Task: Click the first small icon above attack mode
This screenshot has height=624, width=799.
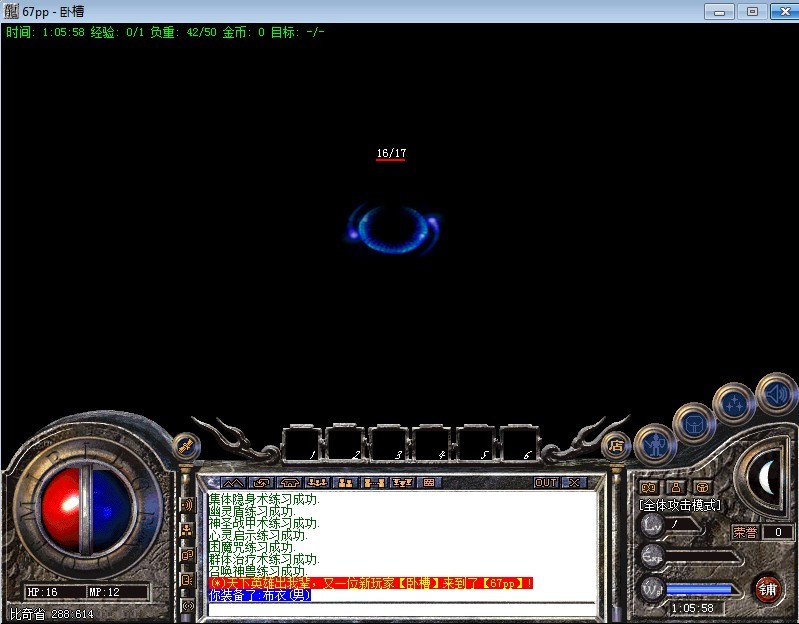Action: point(649,487)
